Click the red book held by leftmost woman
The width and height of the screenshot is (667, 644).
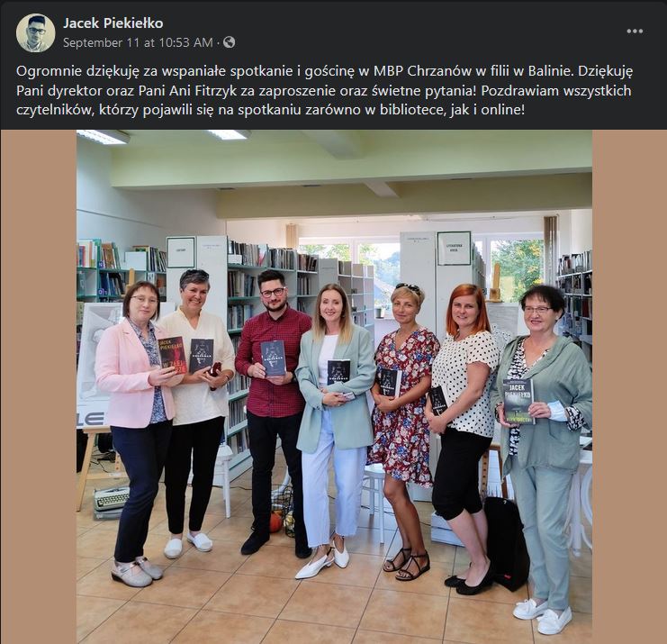tap(172, 355)
